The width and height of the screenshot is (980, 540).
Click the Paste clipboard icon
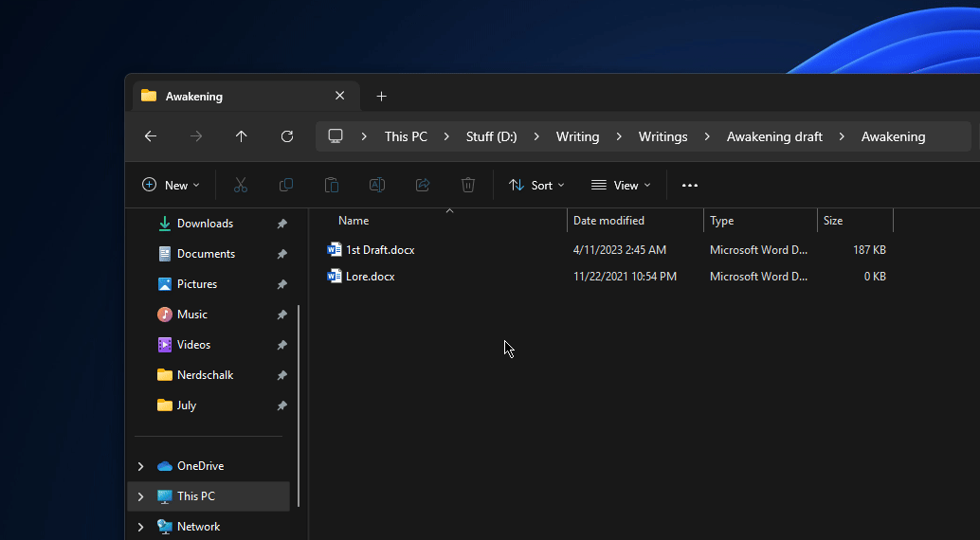(x=332, y=186)
